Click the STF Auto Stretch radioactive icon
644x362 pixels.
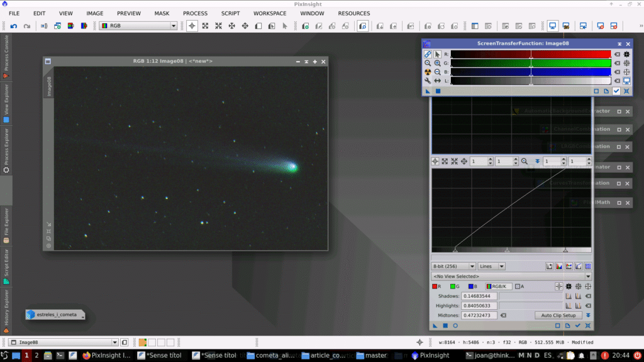click(428, 72)
